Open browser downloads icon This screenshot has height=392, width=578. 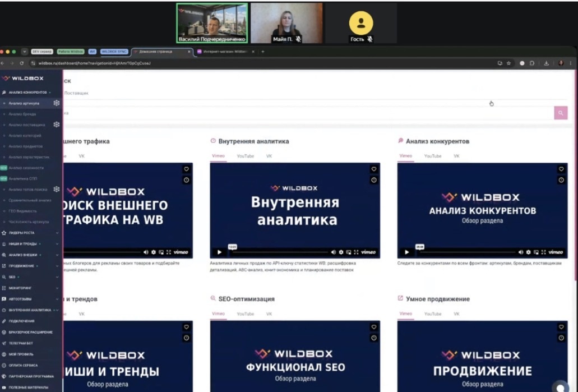click(546, 63)
